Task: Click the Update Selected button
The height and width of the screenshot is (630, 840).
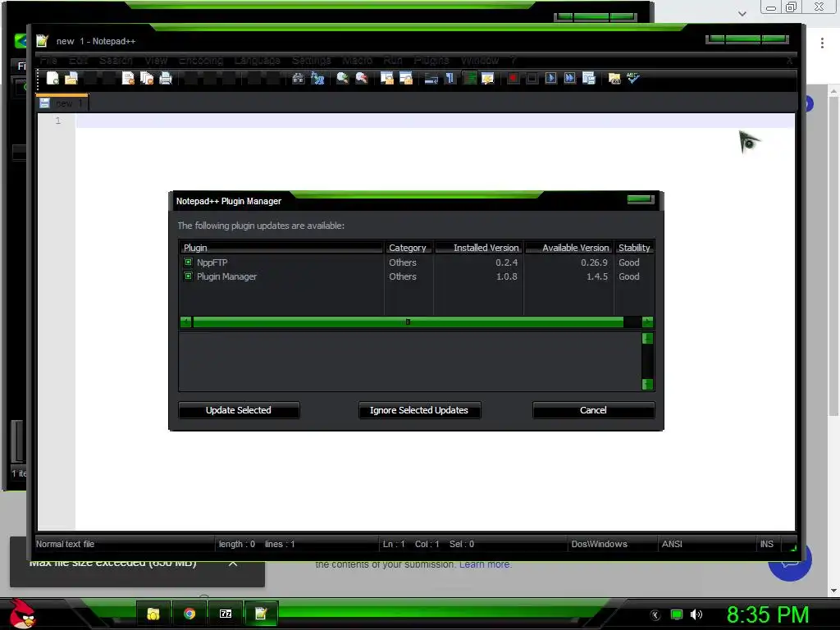Action: 239,410
